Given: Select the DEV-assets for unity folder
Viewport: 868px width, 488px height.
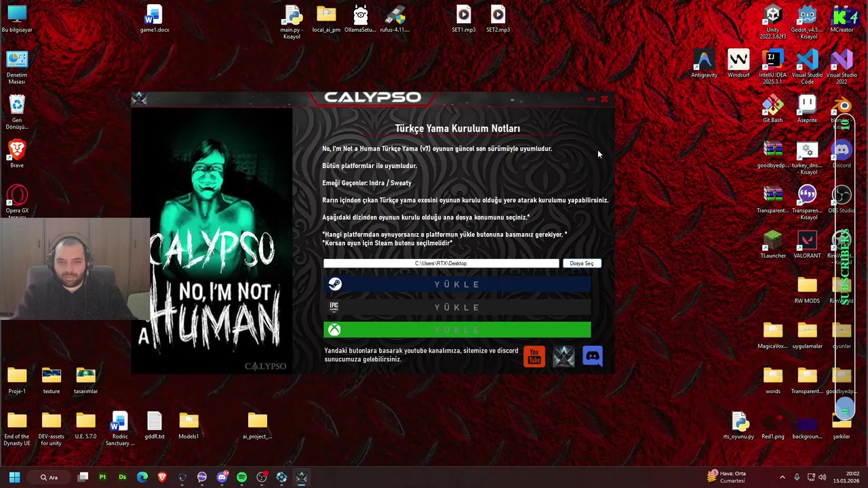Looking at the screenshot, I should point(52,428).
